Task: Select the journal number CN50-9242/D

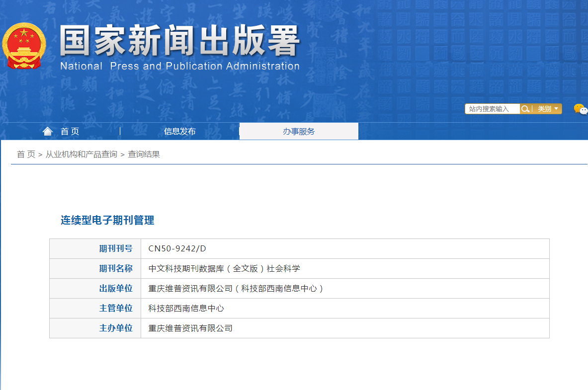Action: click(x=177, y=249)
